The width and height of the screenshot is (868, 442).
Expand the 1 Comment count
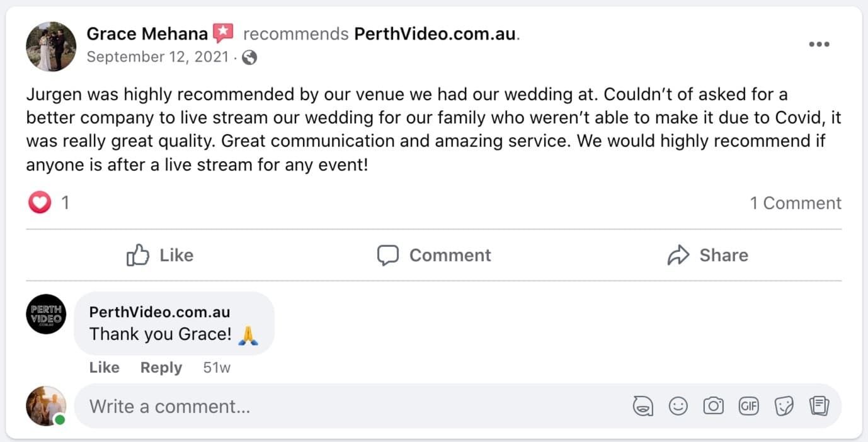pyautogui.click(x=795, y=203)
